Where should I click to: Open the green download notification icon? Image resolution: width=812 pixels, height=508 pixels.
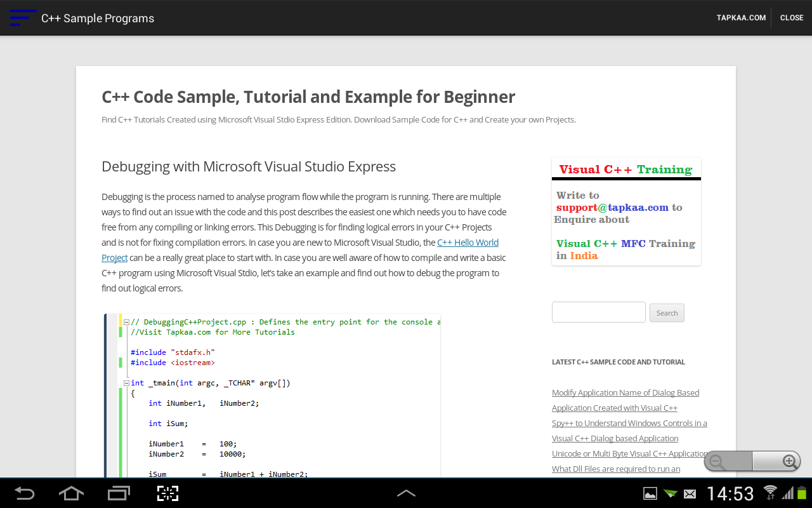click(x=670, y=493)
